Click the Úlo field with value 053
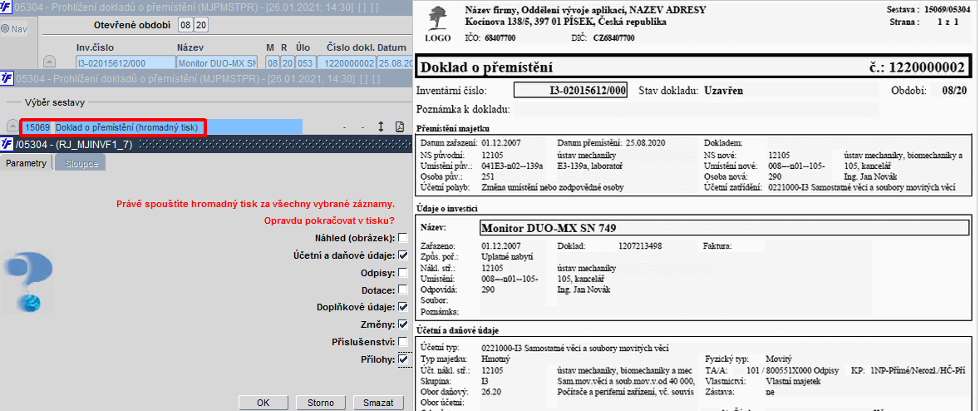The width and height of the screenshot is (980, 411). (x=305, y=62)
